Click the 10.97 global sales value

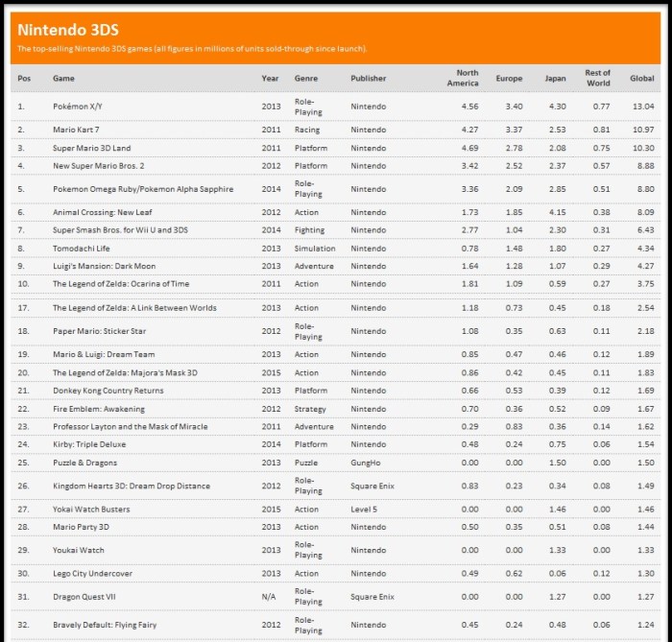[x=643, y=130]
